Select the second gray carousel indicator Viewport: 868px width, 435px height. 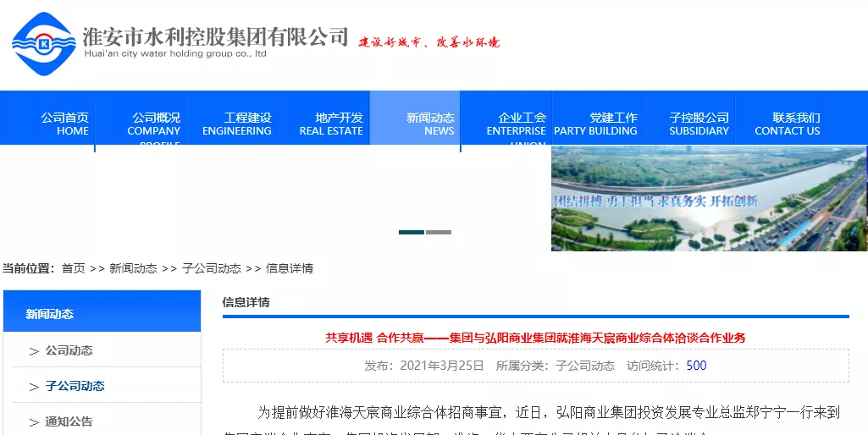click(x=439, y=233)
